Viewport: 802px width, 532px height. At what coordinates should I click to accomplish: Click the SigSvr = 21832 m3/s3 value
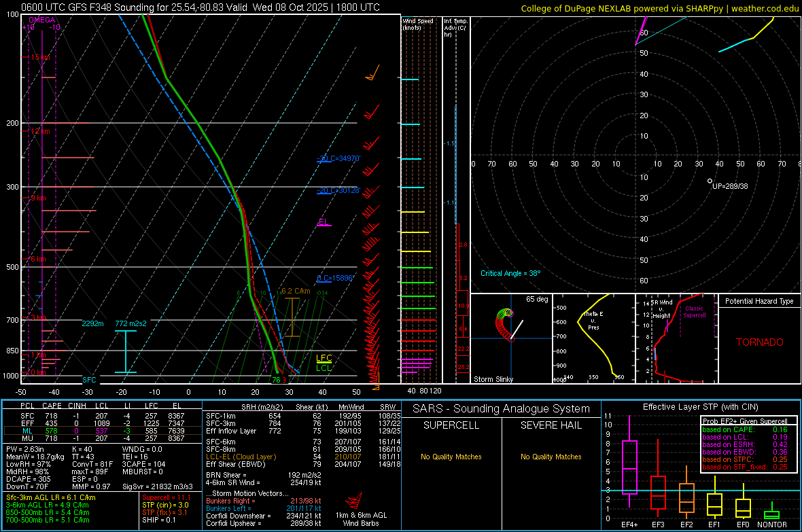click(158, 486)
